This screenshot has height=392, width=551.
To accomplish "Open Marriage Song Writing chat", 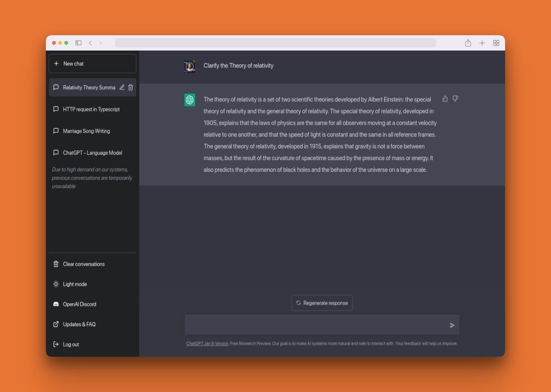I will tap(92, 131).
